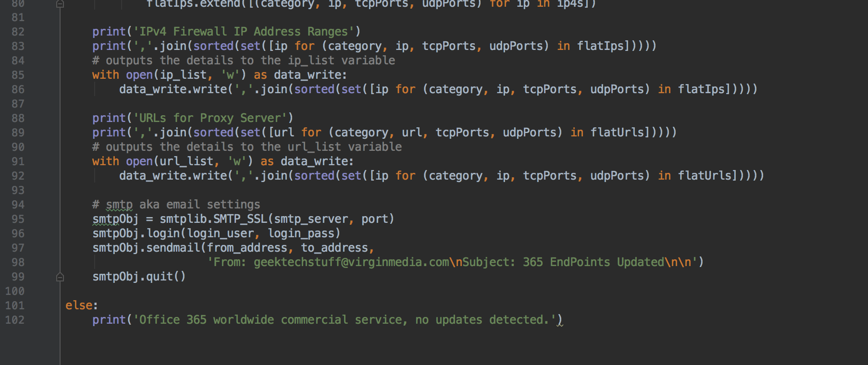868x365 pixels.
Task: Click line number 88 in the gutter
Action: [x=18, y=118]
